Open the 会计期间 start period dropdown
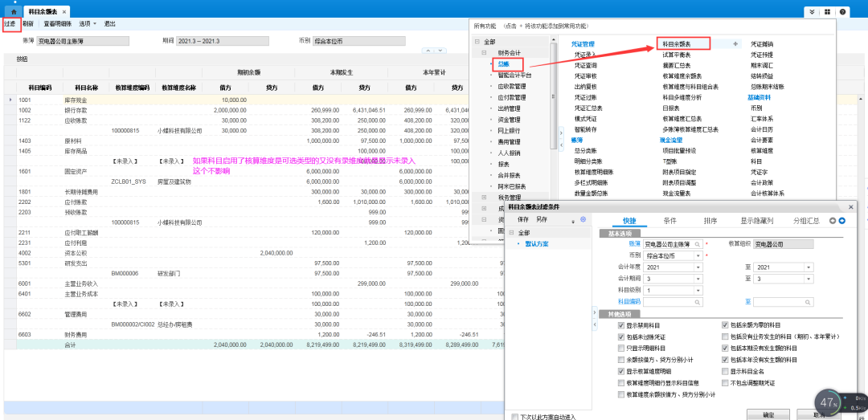868x420 pixels. pos(698,279)
